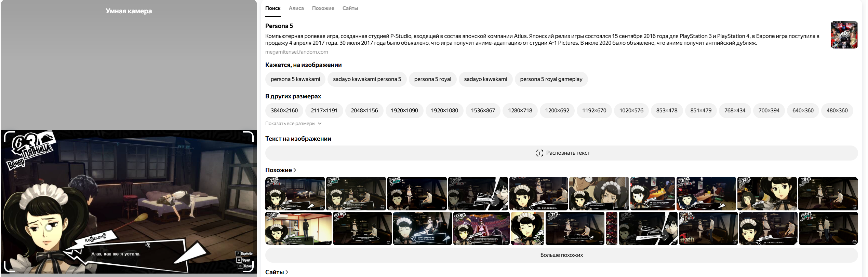Select the 851×479 size
868x277 pixels.
(701, 111)
